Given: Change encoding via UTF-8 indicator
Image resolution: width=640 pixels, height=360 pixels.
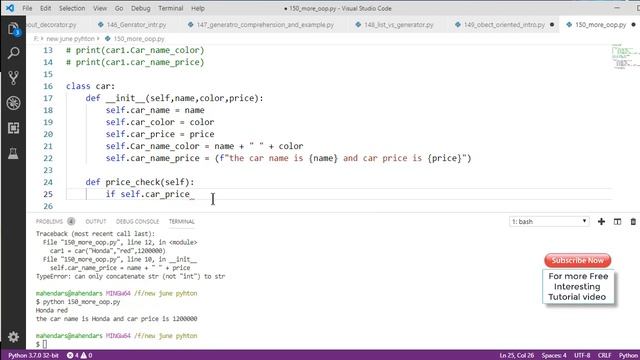Looking at the screenshot, I should coord(582,355).
